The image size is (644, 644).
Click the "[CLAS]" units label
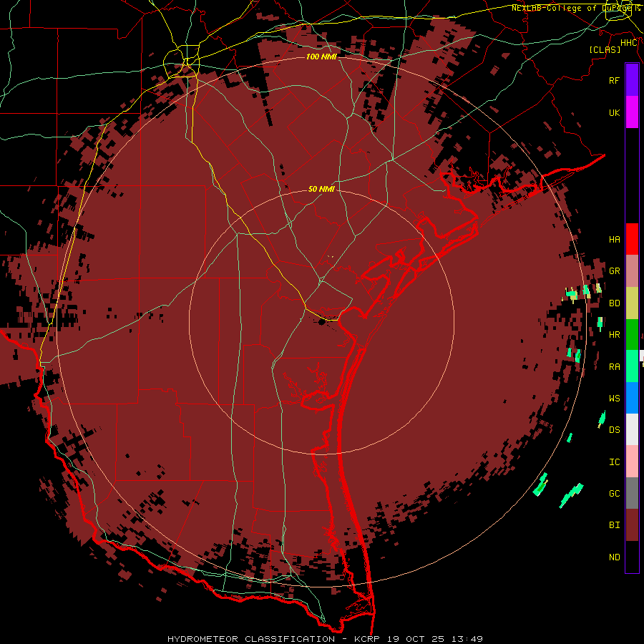(605, 49)
